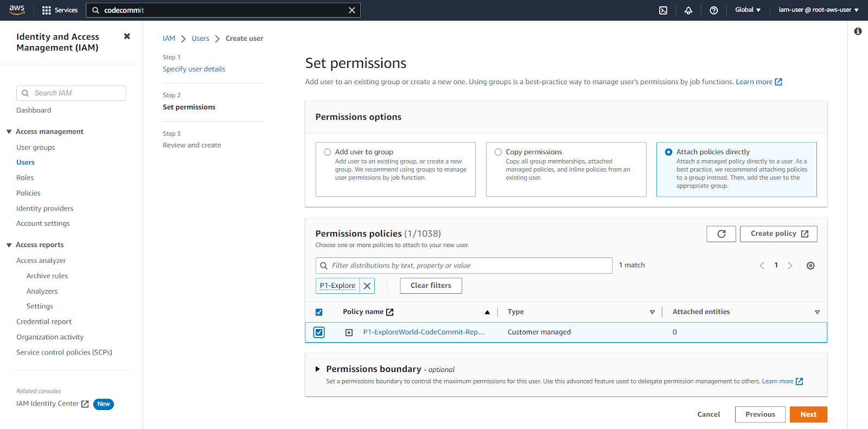
Task: Click the IAM breadcrumb link
Action: coord(169,39)
